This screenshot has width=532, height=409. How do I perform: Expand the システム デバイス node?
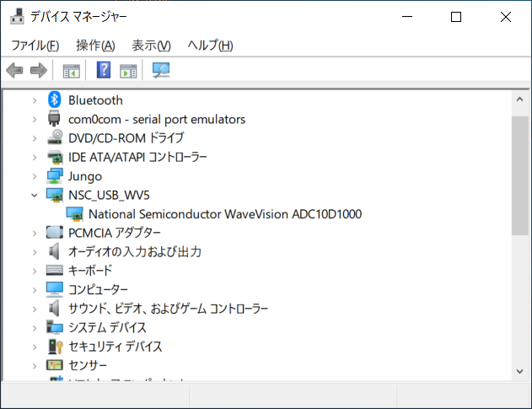coord(35,328)
